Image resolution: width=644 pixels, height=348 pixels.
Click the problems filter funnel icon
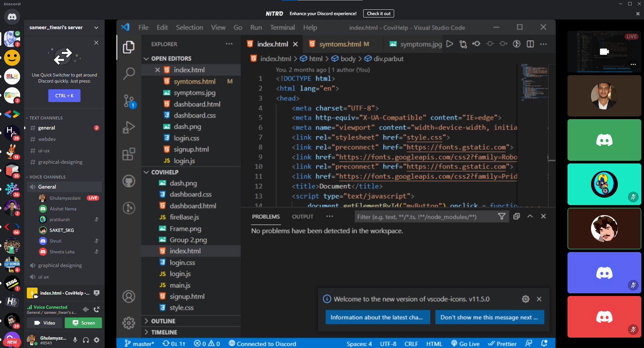click(x=502, y=216)
